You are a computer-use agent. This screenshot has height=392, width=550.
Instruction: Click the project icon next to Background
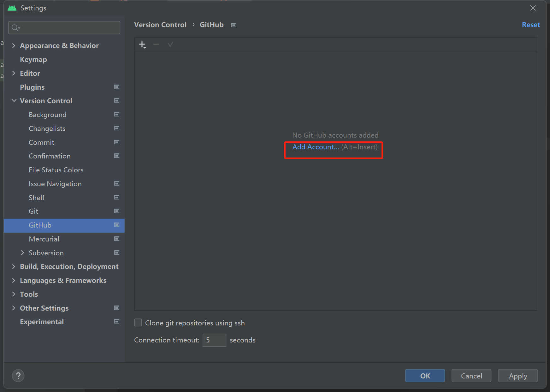117,114
